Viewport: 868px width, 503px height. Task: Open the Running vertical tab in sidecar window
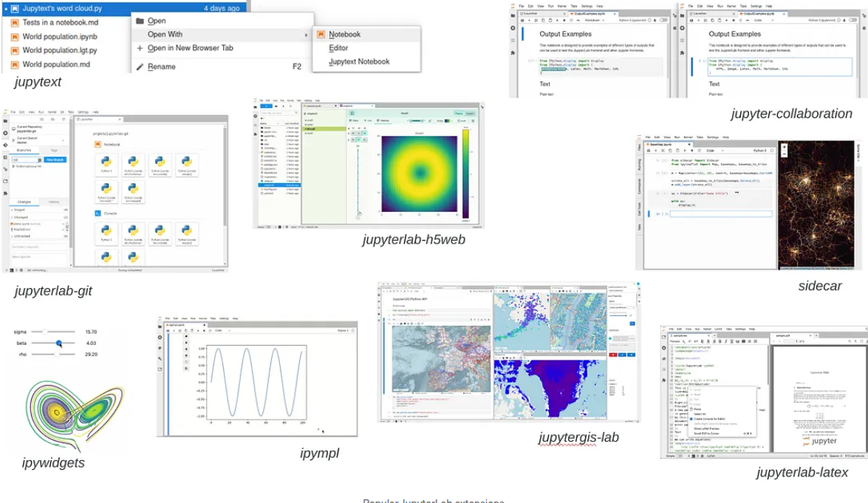coord(640,165)
